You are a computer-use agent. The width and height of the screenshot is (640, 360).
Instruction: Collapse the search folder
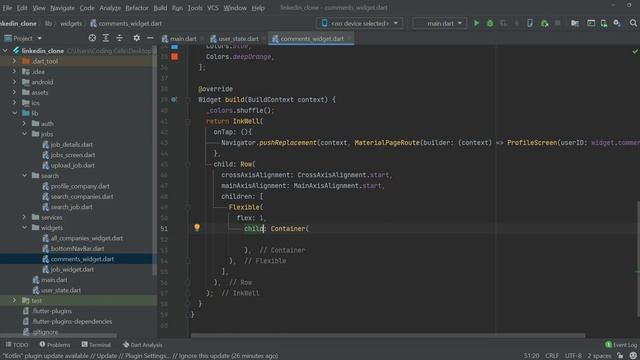coord(24,175)
